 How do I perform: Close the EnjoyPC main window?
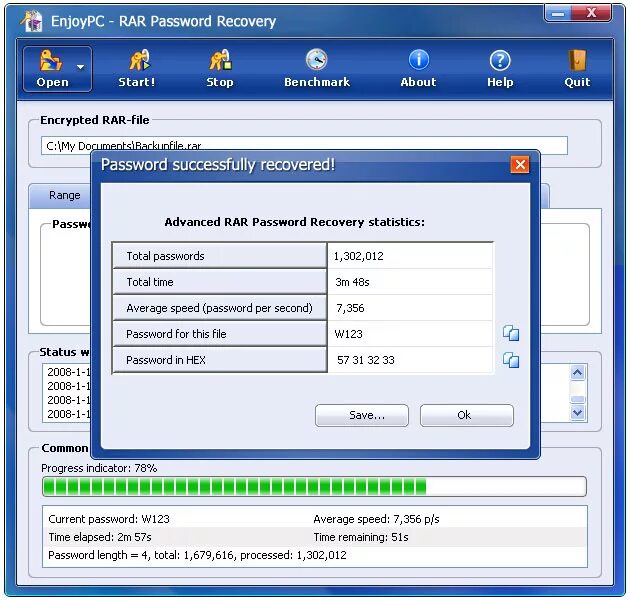(591, 13)
